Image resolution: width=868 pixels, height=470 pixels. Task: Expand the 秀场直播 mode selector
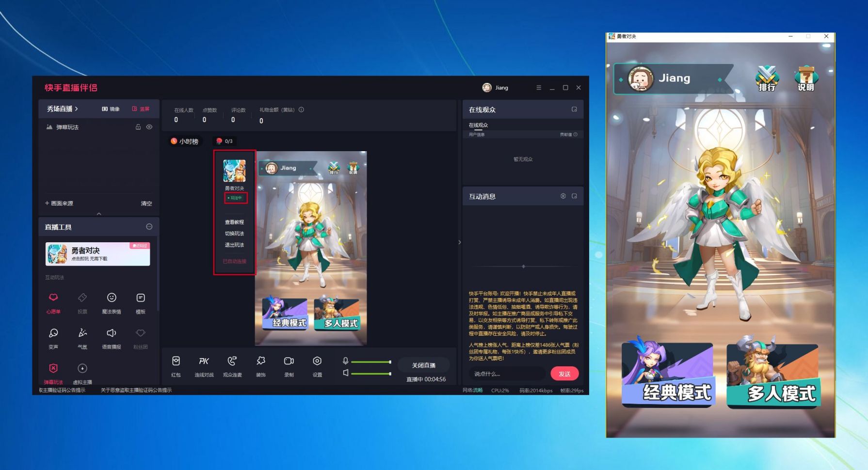[62, 109]
